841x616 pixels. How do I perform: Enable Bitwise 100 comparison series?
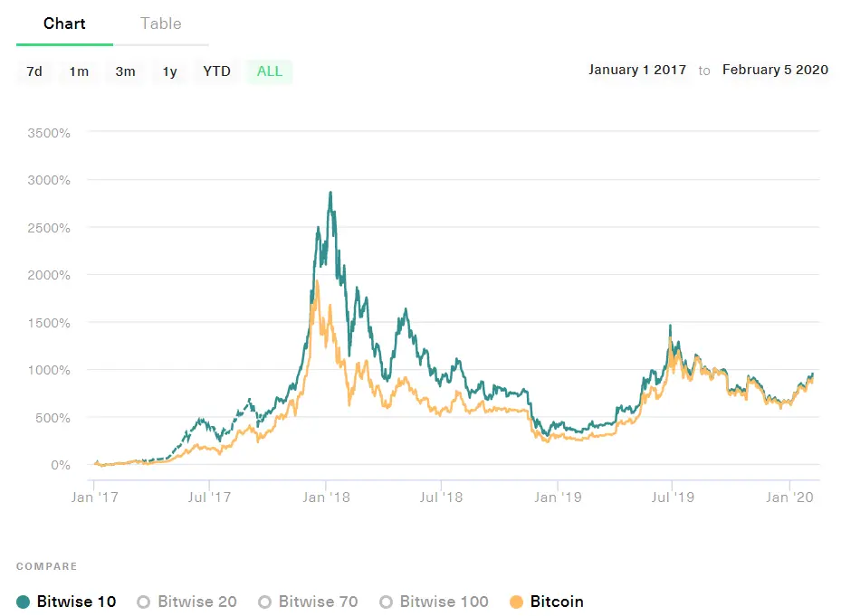pyautogui.click(x=434, y=602)
